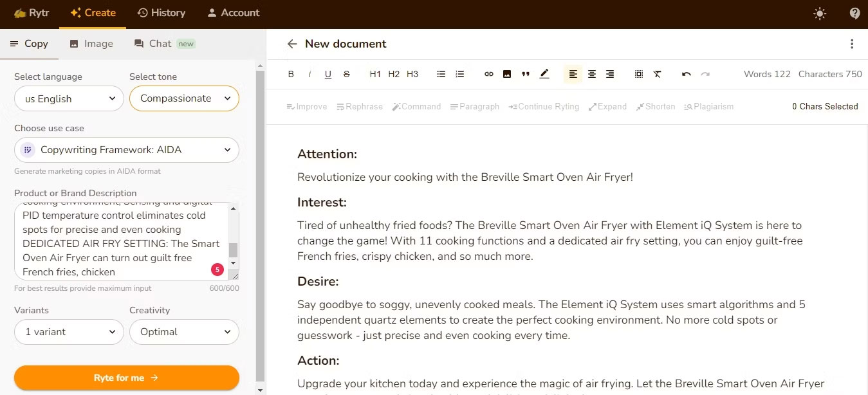Run the Plagiarism check
The height and width of the screenshot is (395, 868).
[x=708, y=107]
